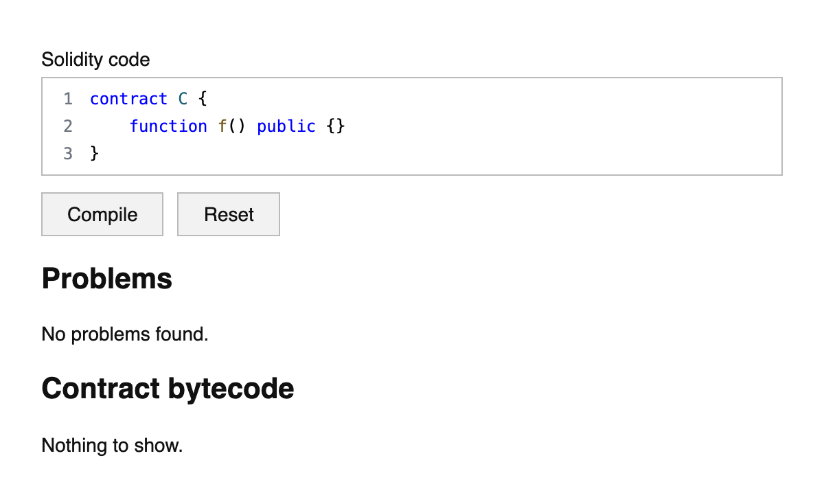Click the "Contract bytecode" heading
This screenshot has width=824, height=504.
click(168, 389)
